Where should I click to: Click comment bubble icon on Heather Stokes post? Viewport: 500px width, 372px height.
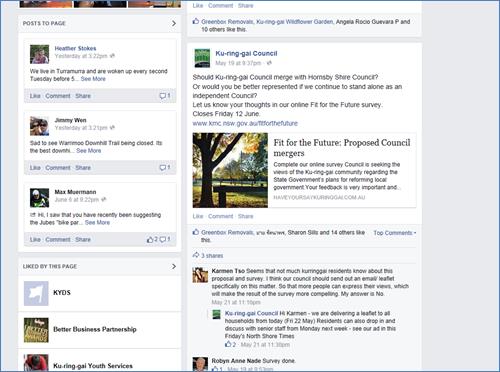point(163,96)
